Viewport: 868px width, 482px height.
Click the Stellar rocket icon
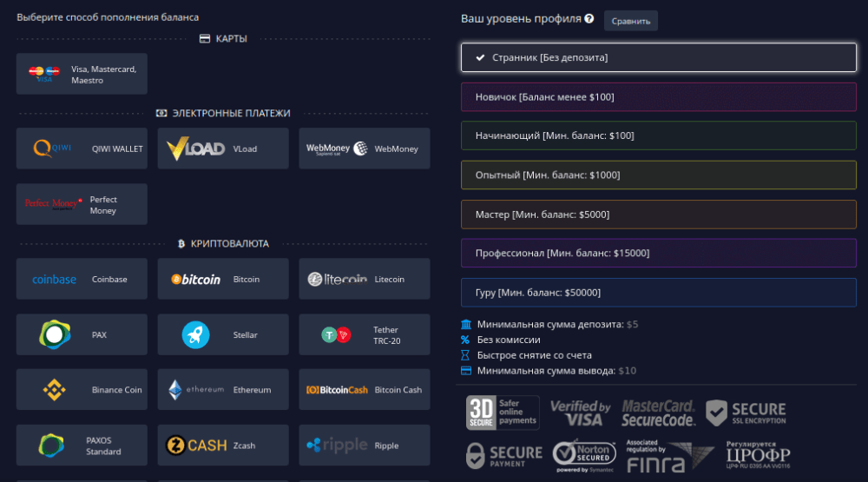195,334
